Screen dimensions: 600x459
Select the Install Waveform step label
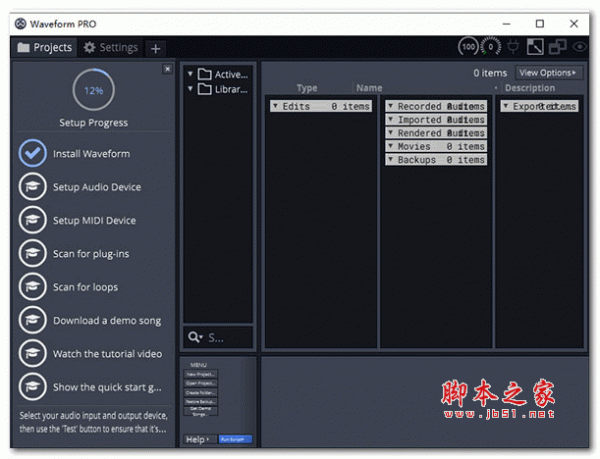pyautogui.click(x=91, y=153)
